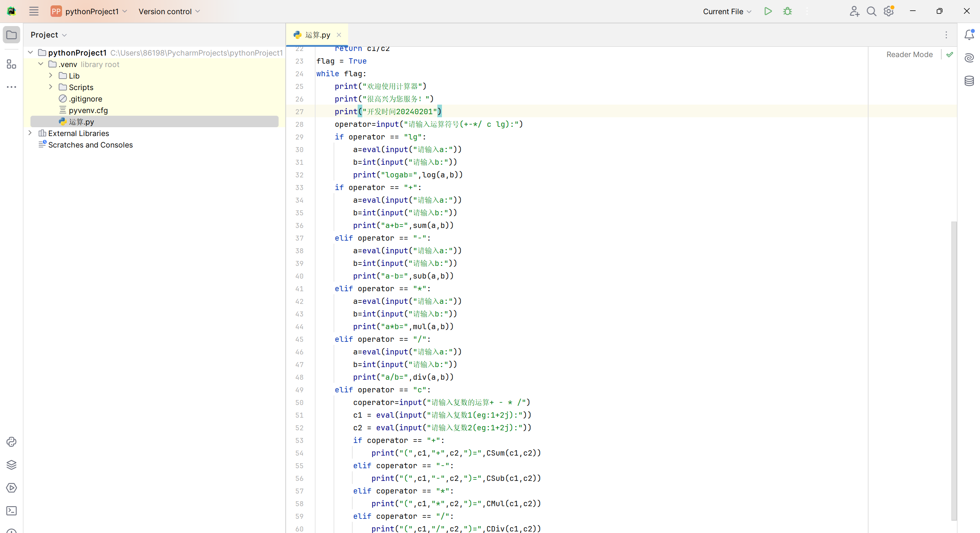Expand External Libraries node
980x533 pixels.
30,133
